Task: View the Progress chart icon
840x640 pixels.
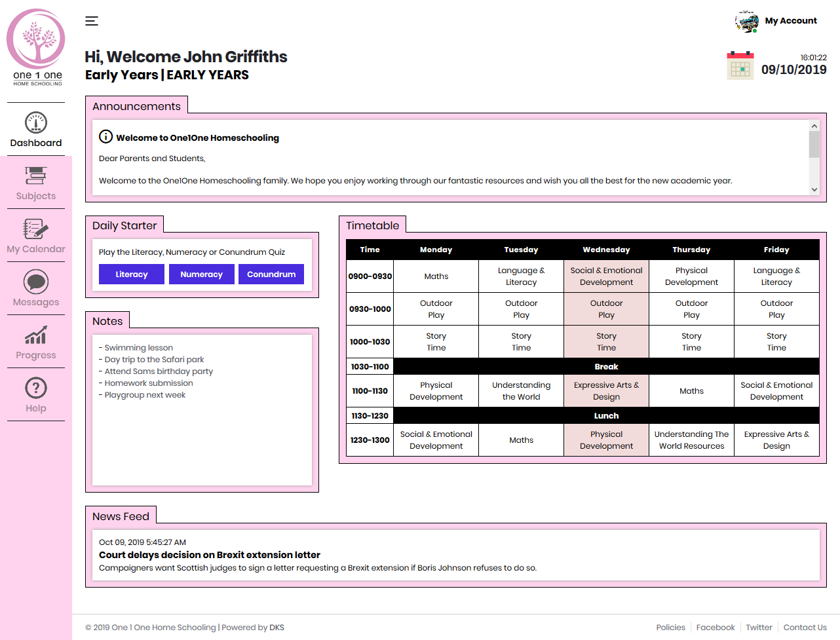Action: pyautogui.click(x=36, y=335)
